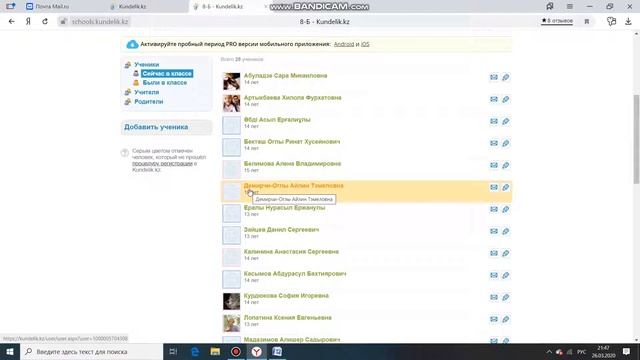Envelope icon in highlighted Демирчи-Оглы row
The width and height of the screenshot is (640, 360).
(x=493, y=187)
